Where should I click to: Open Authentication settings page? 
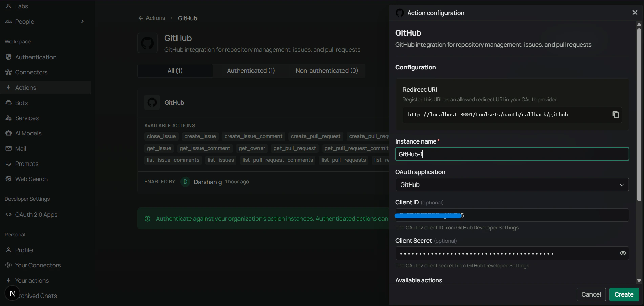click(x=36, y=57)
